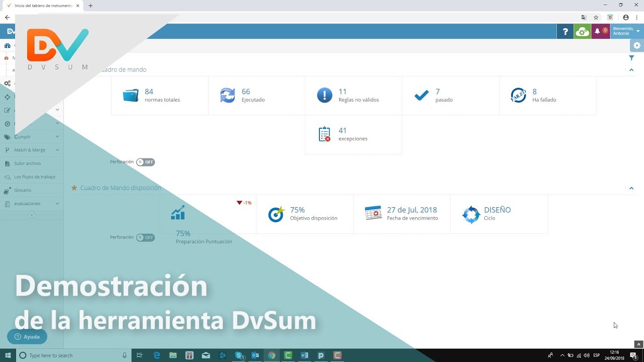
Task: Collapse sidebar with the round arrow button
Action: click(x=32, y=215)
